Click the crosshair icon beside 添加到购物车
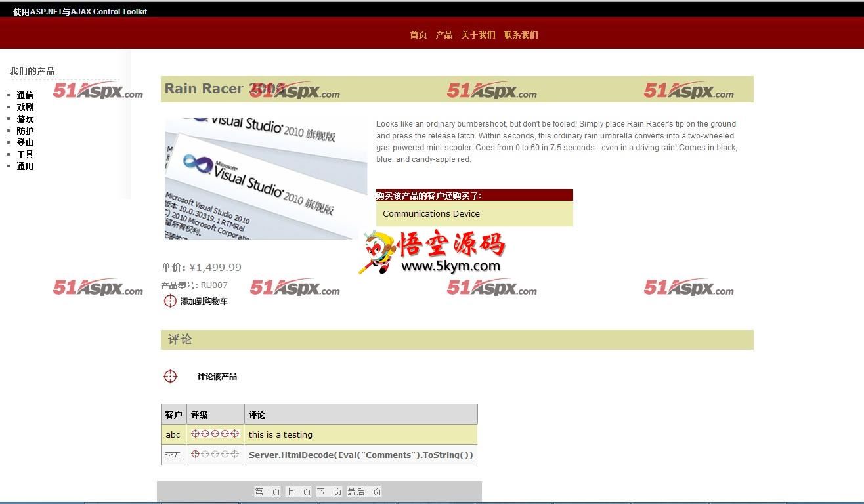 170,301
